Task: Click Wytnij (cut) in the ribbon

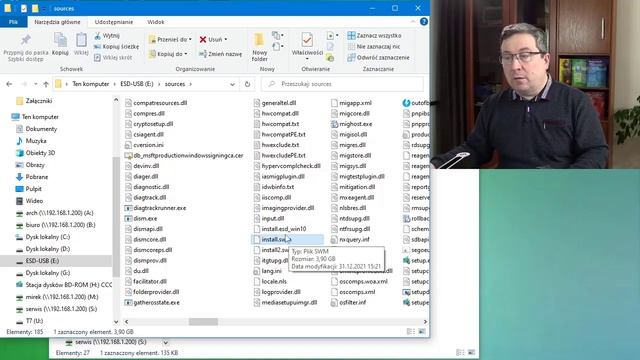Action: click(107, 36)
